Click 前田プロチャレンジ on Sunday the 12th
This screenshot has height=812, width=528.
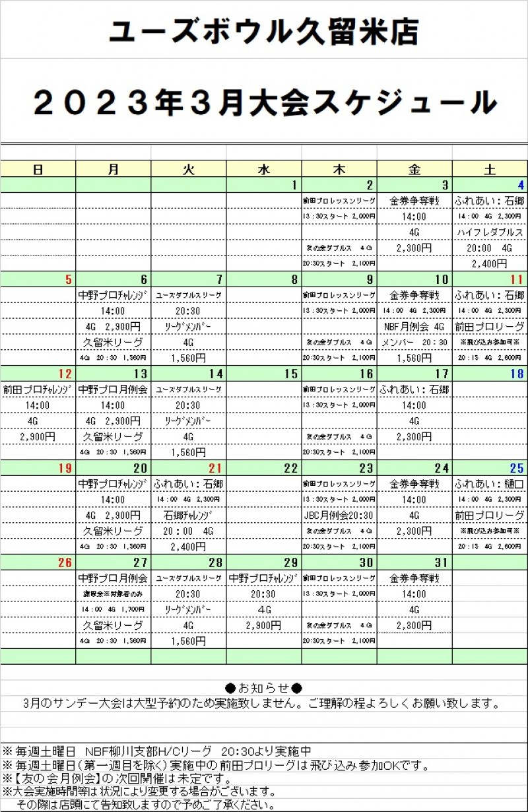click(38, 389)
